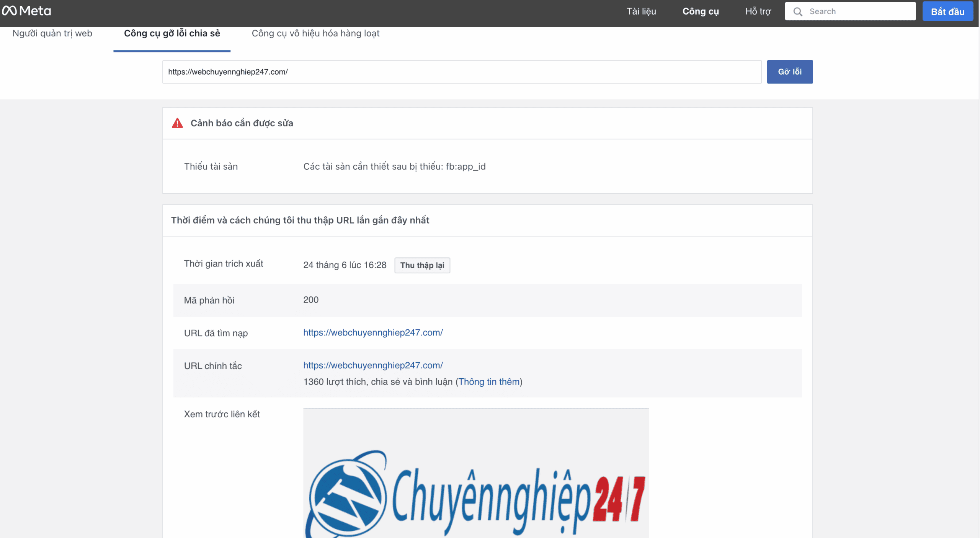This screenshot has width=980, height=538.
Task: Open the Công cụ menu
Action: coord(700,11)
